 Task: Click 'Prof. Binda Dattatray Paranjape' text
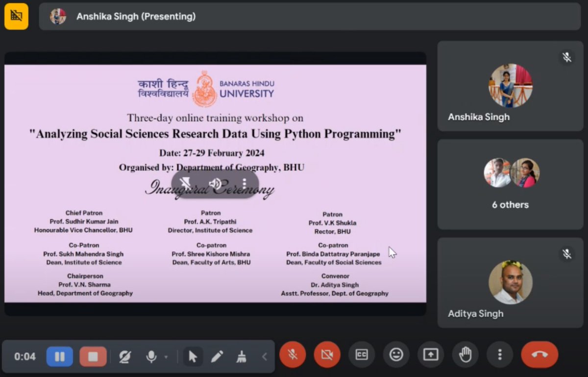[334, 254]
